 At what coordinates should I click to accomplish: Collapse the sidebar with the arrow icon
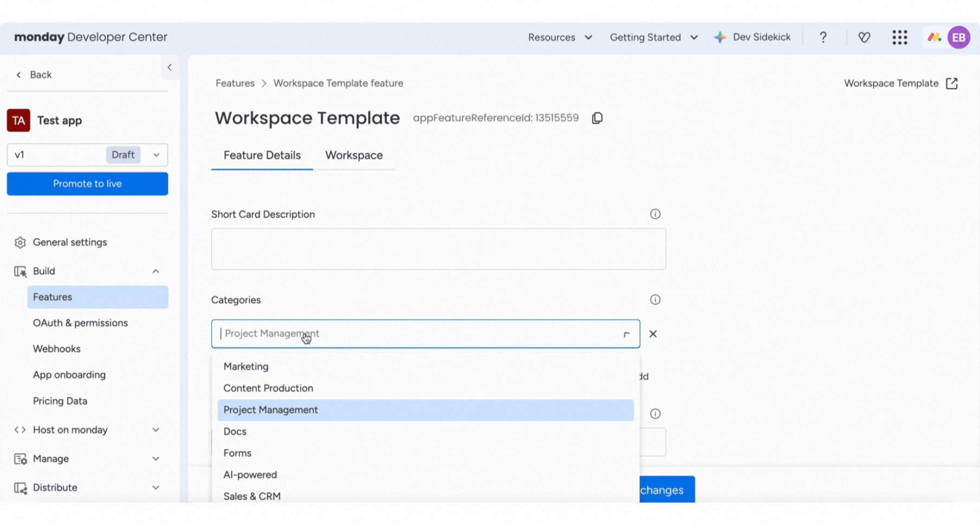pos(170,67)
